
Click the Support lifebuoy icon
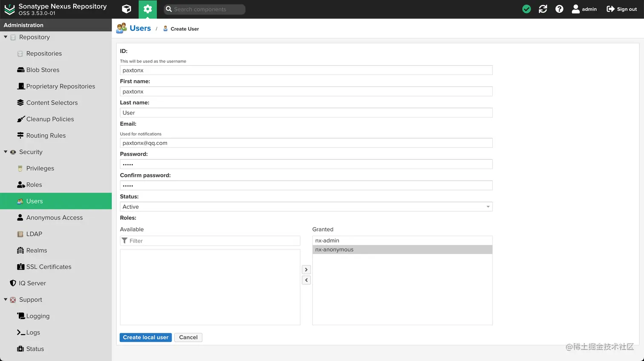tap(13, 300)
